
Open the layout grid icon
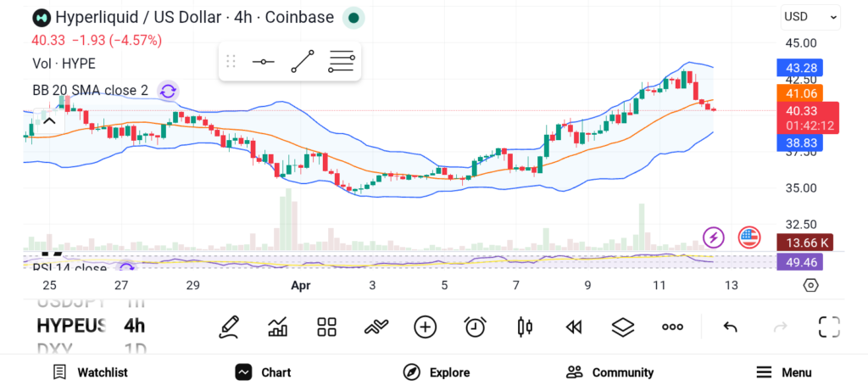click(326, 327)
